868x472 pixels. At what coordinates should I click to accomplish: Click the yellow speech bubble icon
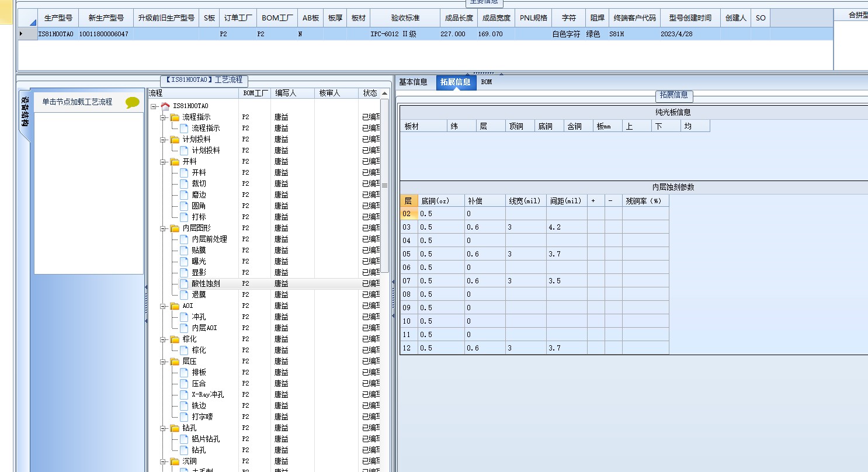[133, 103]
